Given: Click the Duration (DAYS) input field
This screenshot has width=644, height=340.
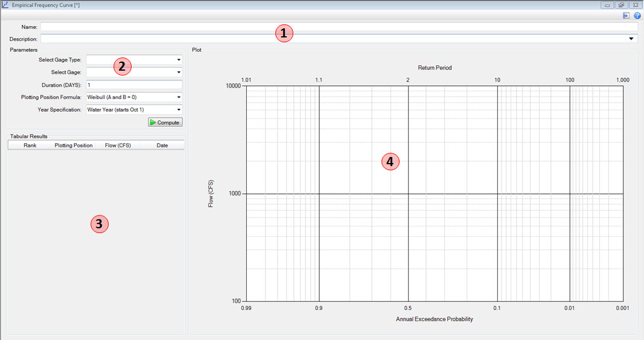Looking at the screenshot, I should 135,85.
